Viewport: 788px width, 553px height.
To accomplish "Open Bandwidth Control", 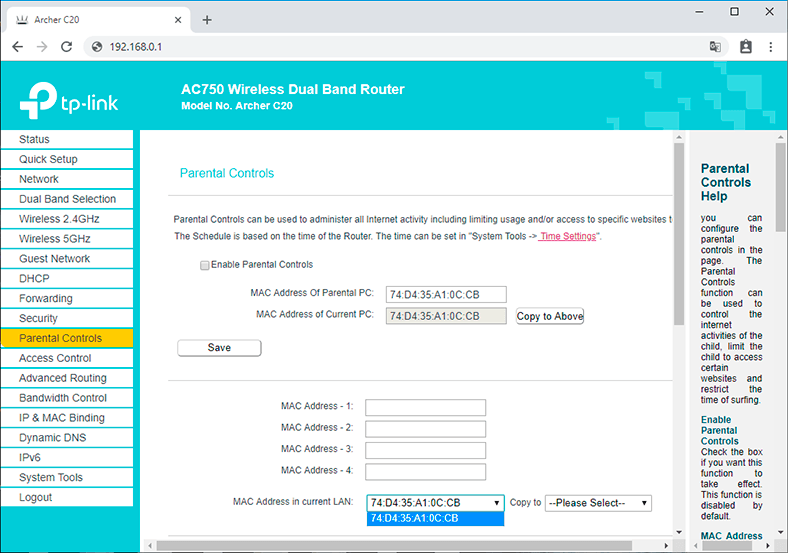I will pyautogui.click(x=67, y=398).
